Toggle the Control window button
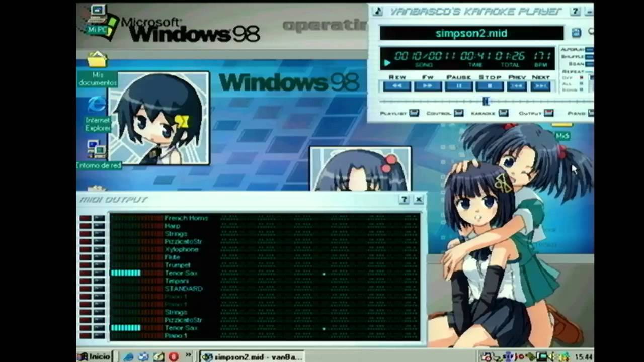644x362 pixels. [x=458, y=113]
